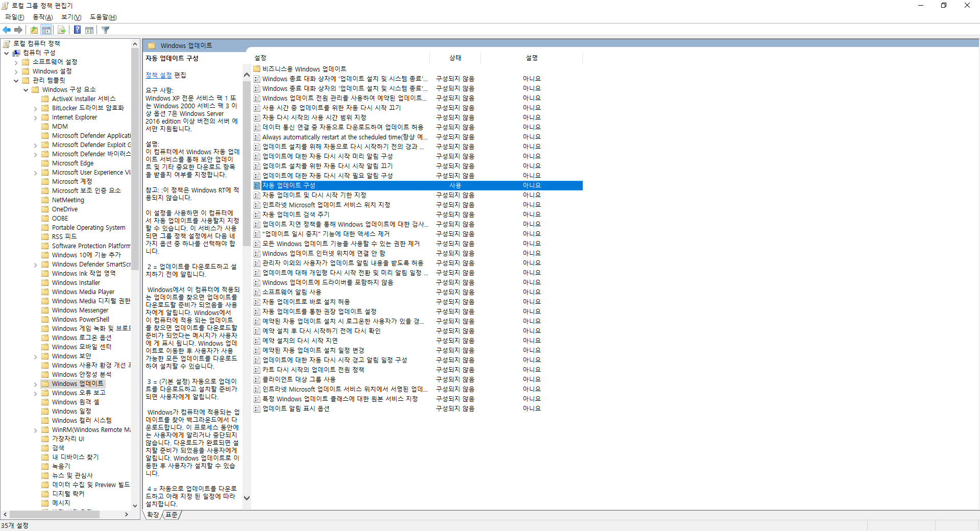Viewport: 980px width, 531px height.
Task: Click the folder icon next to Microsoft Edge
Action: pyautogui.click(x=45, y=163)
